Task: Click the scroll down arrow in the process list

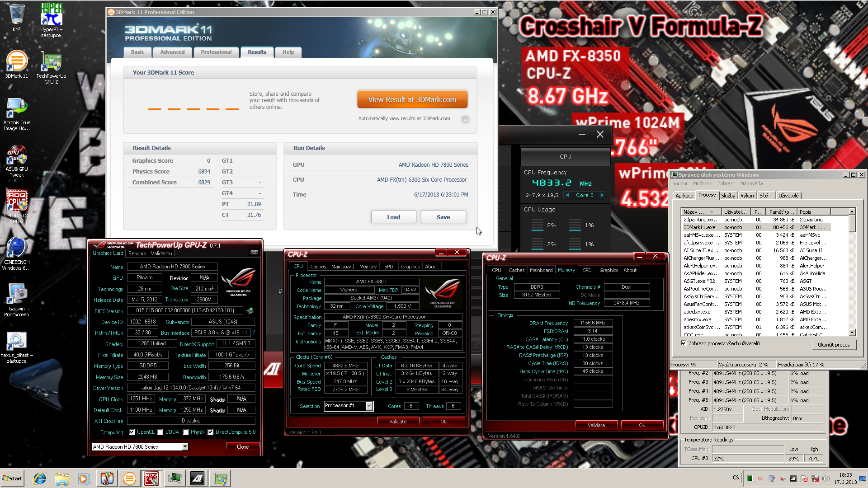Action: point(852,333)
